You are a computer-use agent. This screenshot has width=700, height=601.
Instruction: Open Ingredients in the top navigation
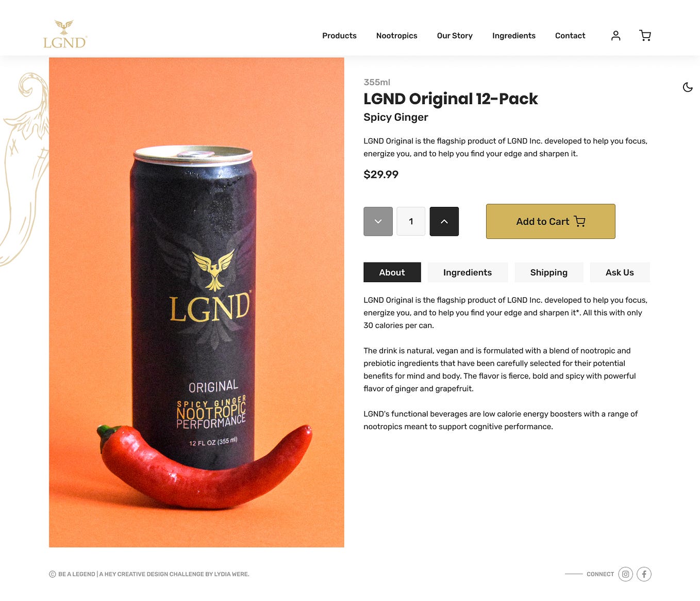tap(514, 36)
